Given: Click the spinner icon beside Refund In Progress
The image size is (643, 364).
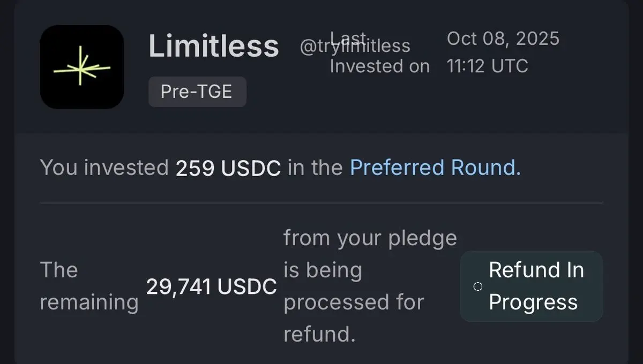Looking at the screenshot, I should (x=478, y=286).
